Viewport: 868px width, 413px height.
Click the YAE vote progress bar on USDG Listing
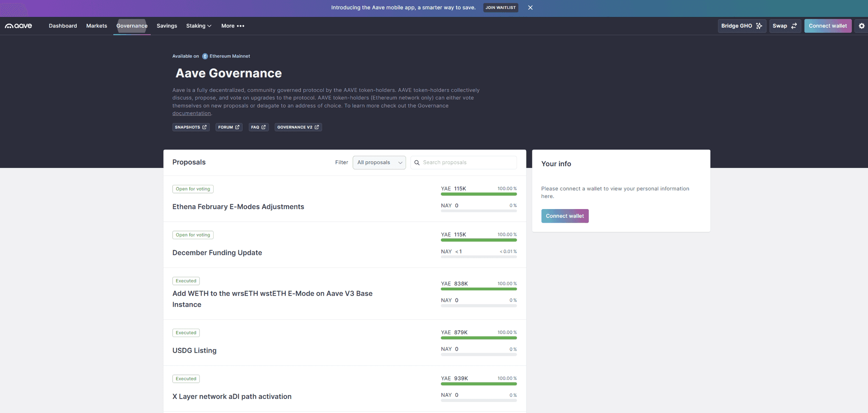479,338
